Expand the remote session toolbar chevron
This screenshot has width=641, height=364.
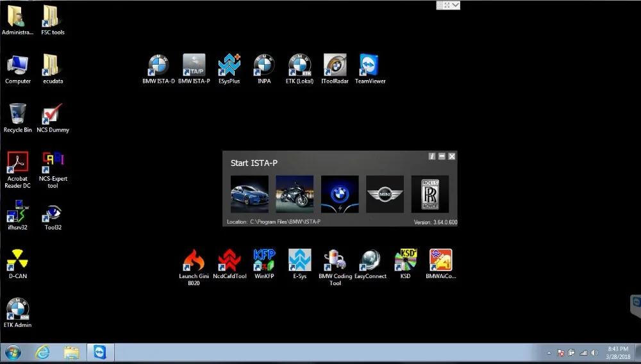tap(455, 5)
